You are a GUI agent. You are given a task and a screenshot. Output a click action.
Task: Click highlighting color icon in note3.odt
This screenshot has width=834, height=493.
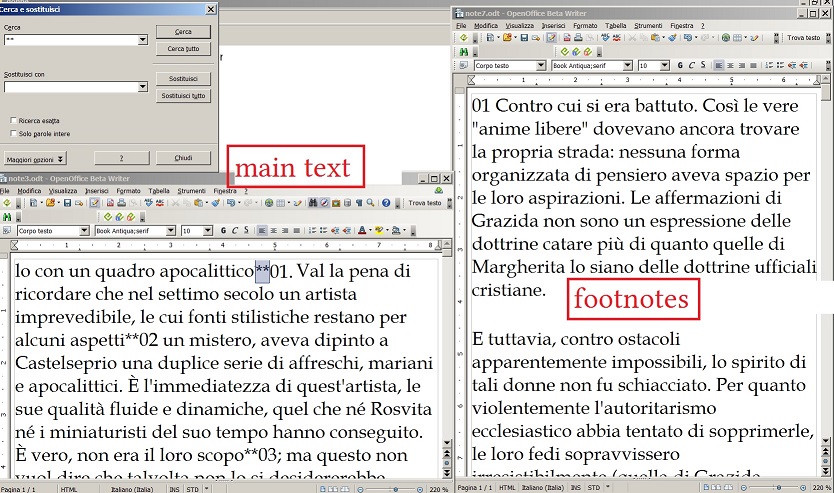(379, 230)
